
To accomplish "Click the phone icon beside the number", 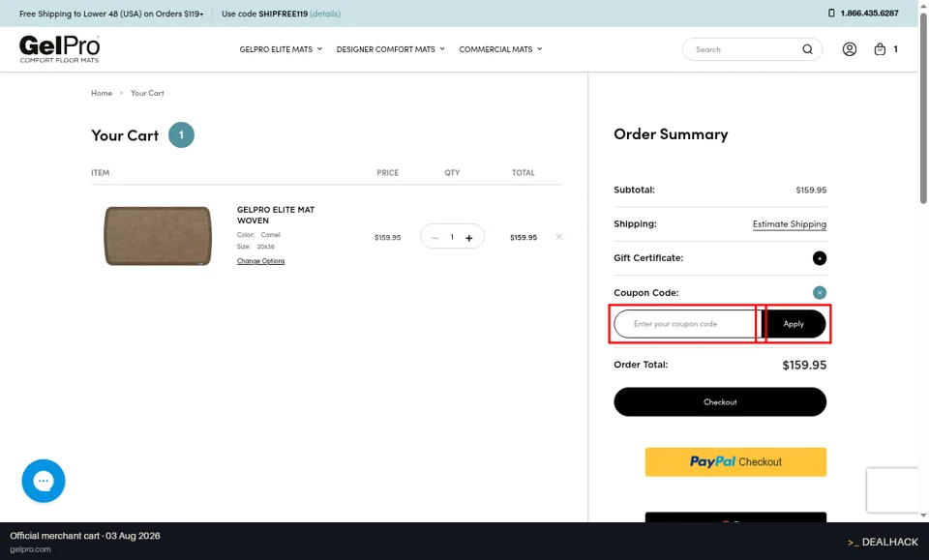I will (x=831, y=13).
